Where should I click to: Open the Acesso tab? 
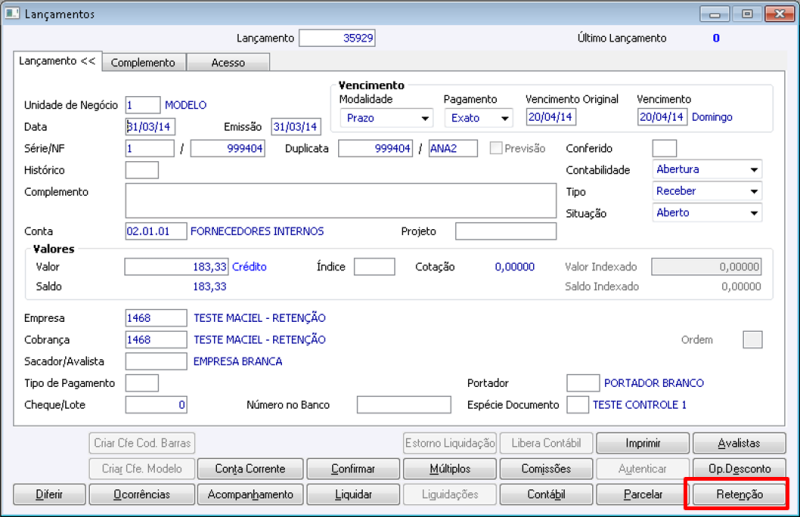tap(228, 62)
